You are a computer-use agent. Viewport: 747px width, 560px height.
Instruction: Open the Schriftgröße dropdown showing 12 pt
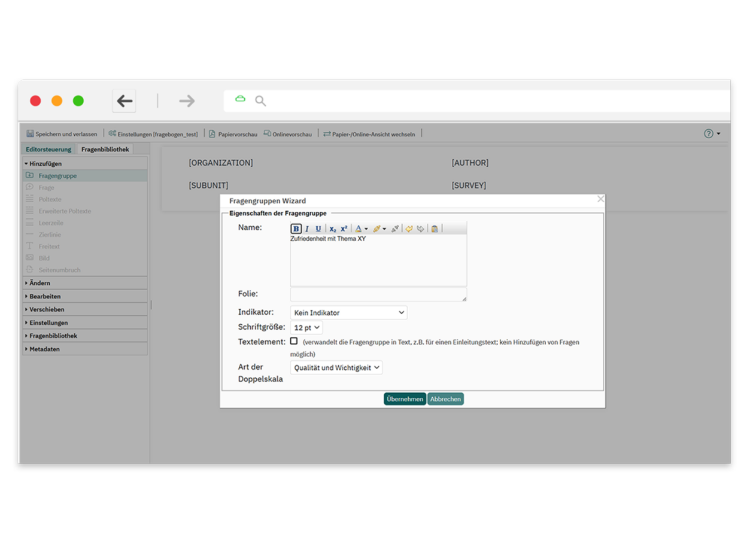tap(306, 327)
